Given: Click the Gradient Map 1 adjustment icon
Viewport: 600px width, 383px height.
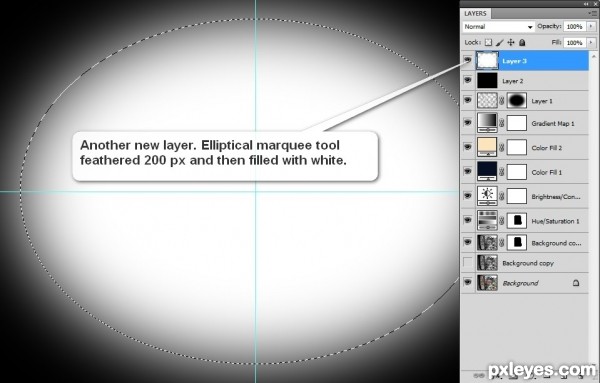Looking at the screenshot, I should click(487, 123).
